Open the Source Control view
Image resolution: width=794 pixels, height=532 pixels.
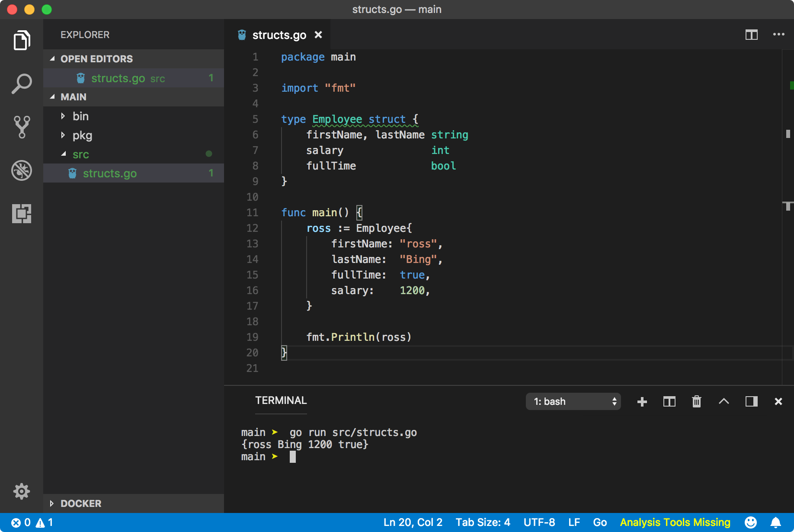(21, 127)
